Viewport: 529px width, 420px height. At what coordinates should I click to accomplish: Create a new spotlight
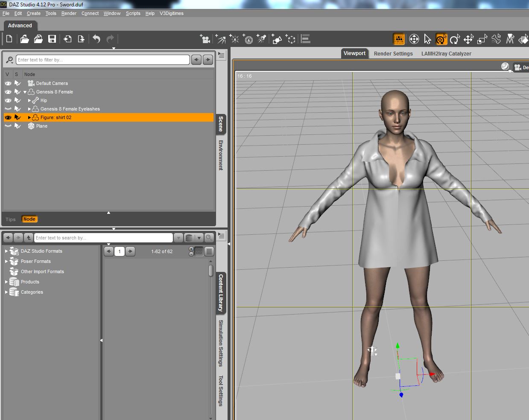coord(262,39)
